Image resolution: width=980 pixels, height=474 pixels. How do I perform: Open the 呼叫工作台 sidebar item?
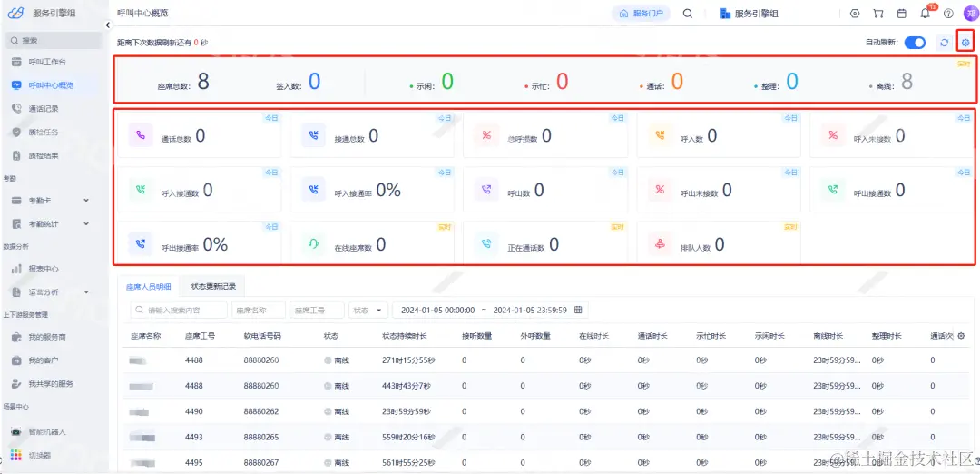(46, 62)
